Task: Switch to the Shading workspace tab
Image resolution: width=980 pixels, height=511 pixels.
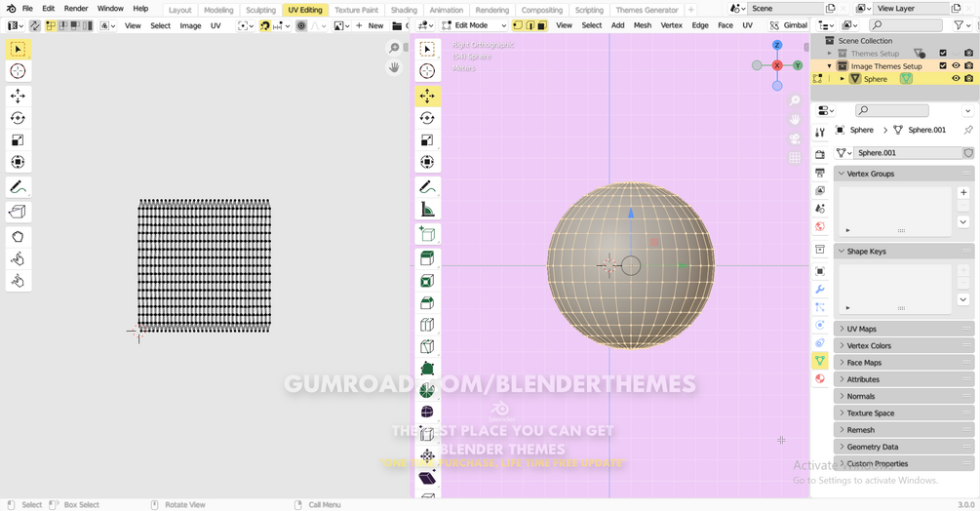Action: (404, 10)
